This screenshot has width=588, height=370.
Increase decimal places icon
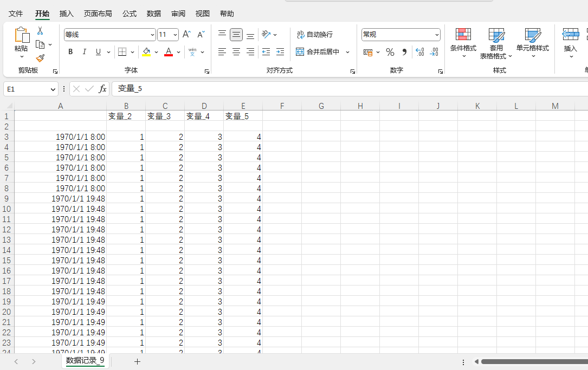(420, 52)
